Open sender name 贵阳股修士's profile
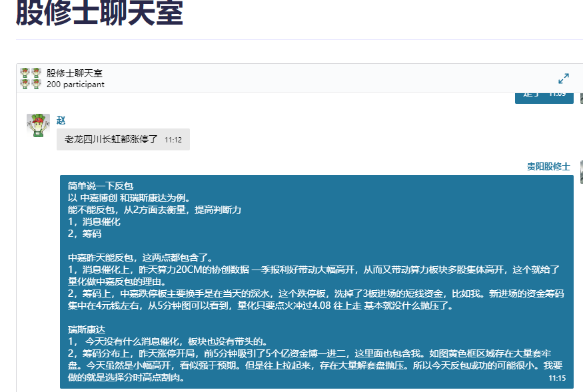This screenshot has width=583, height=392. point(548,166)
